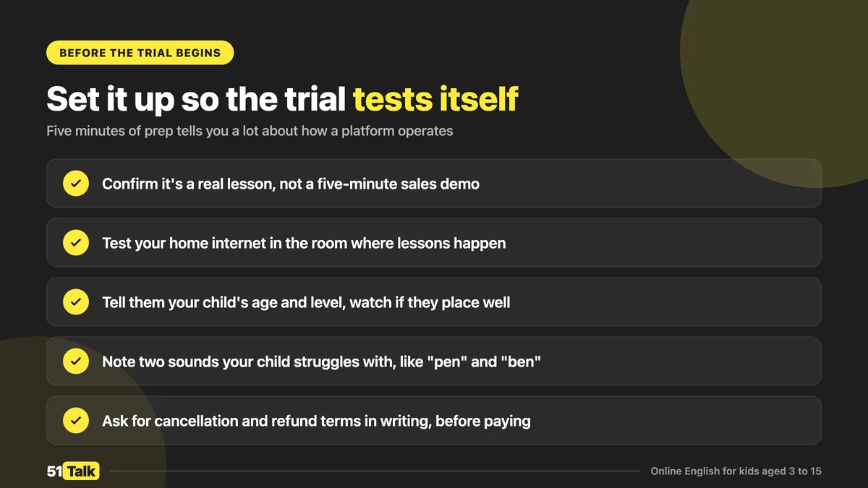Viewport: 868px width, 488px height.
Task: Click the 'Set it up so the trial' heading
Action: click(x=196, y=99)
